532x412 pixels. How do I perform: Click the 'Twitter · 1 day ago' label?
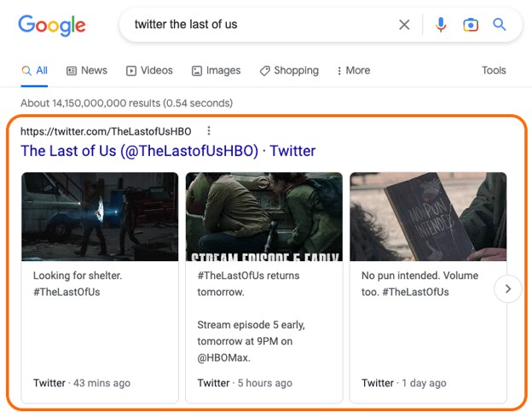click(404, 383)
